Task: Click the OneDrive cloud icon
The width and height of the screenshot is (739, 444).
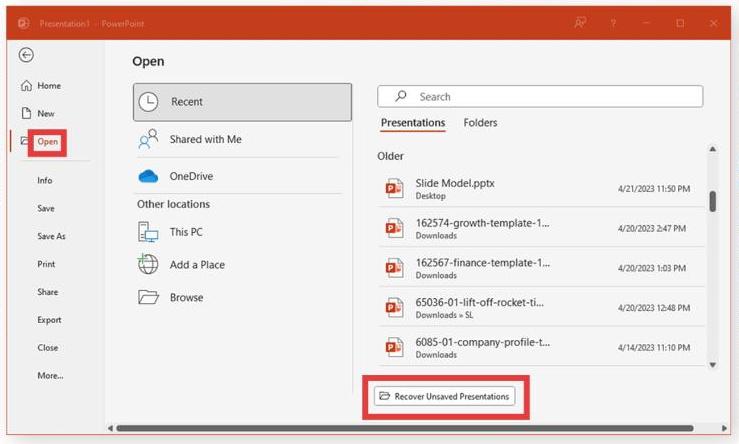Action: (x=148, y=176)
